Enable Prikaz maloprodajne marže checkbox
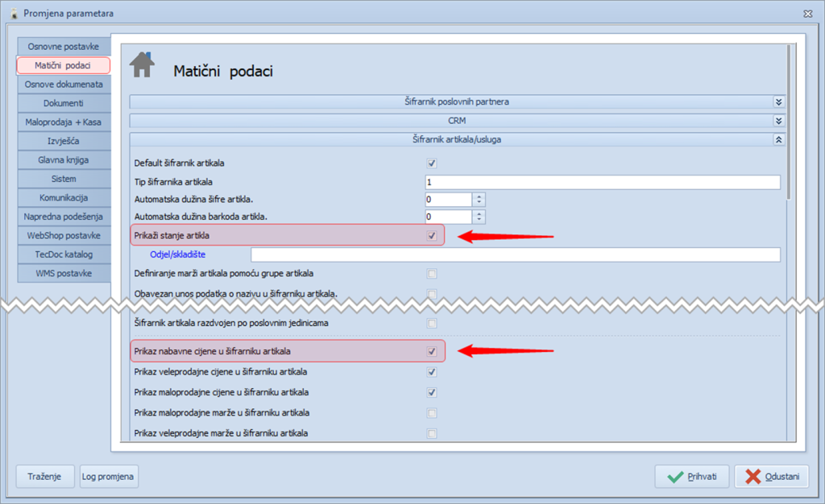Screen dimensions: 825x504 coord(432,413)
